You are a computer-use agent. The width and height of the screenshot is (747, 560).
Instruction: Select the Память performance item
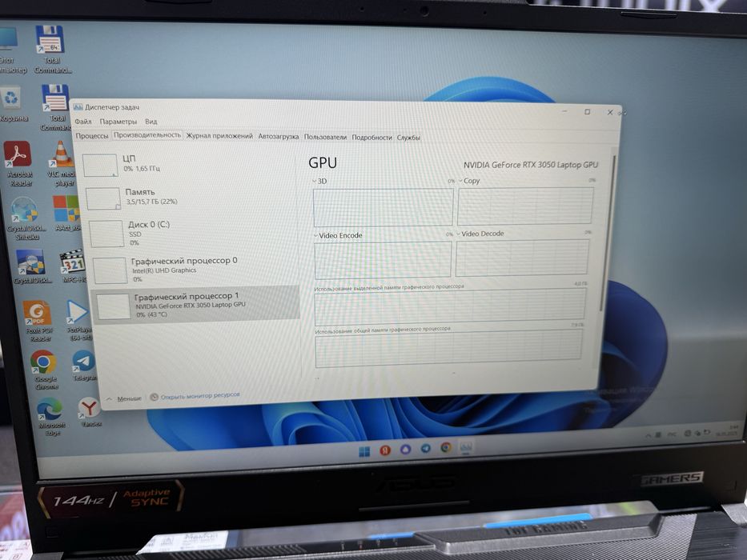(192, 198)
